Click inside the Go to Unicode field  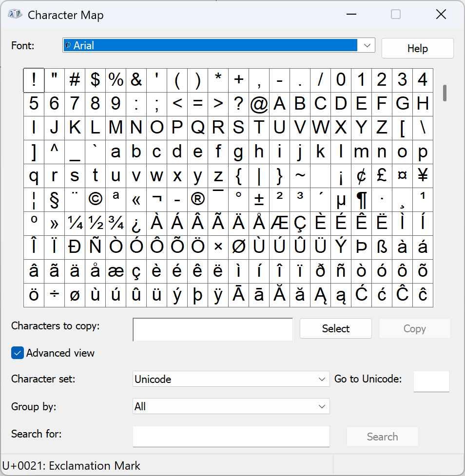click(431, 381)
